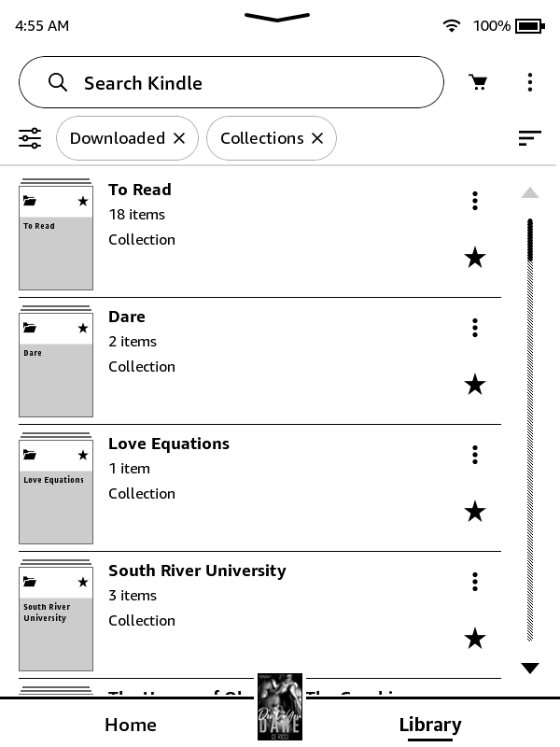The width and height of the screenshot is (560, 747).
Task: Toggle favorite star on Love Equations collection
Action: point(475,512)
